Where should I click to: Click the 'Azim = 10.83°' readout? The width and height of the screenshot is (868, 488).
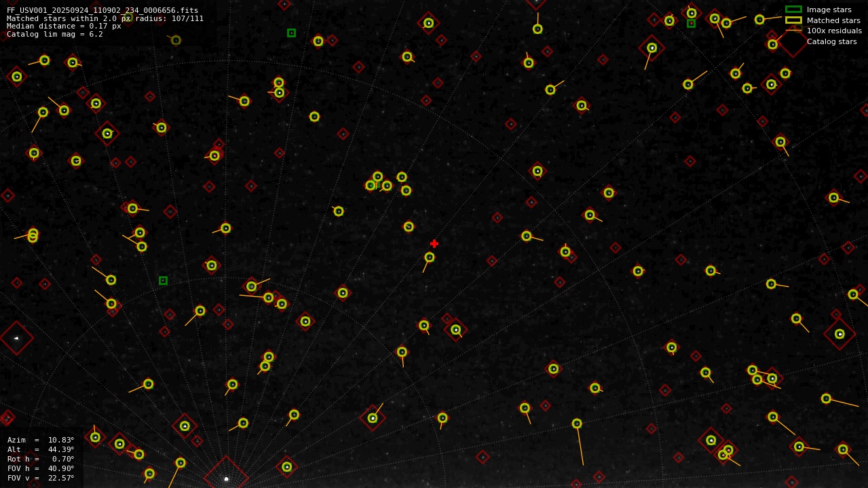coord(41,440)
